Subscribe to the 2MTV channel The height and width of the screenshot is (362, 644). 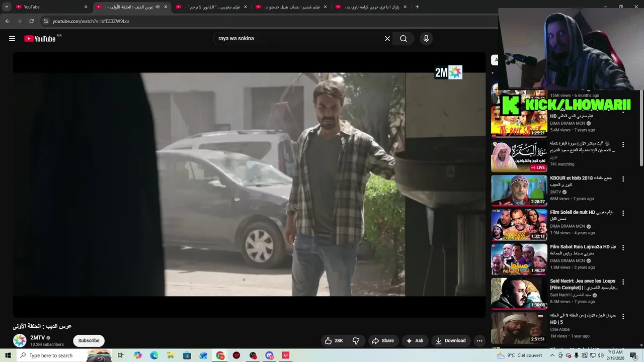click(x=89, y=340)
